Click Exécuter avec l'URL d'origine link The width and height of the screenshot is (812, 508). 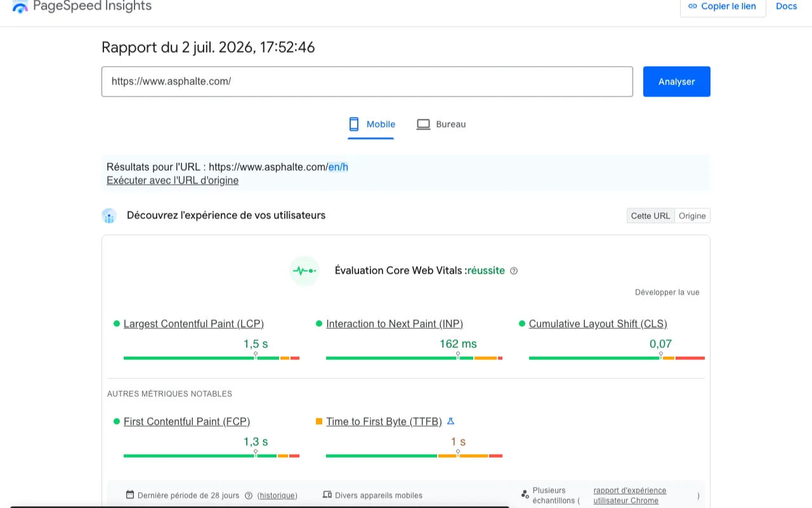pyautogui.click(x=173, y=180)
